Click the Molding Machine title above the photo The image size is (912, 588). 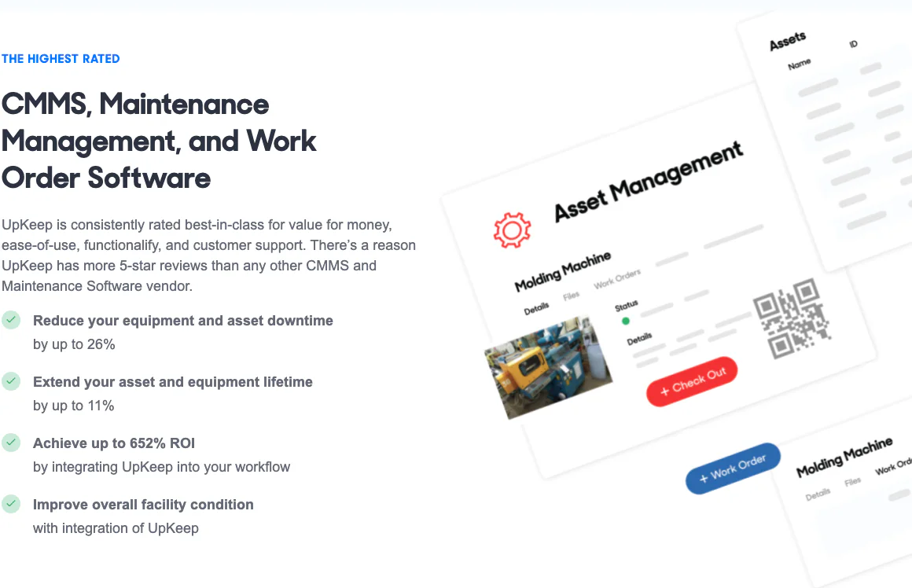[x=562, y=272]
